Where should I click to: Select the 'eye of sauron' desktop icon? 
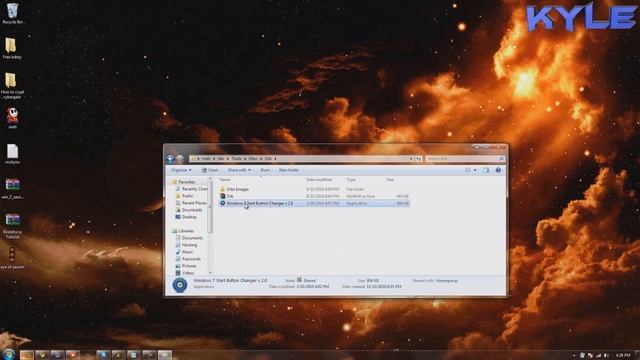tap(12, 257)
